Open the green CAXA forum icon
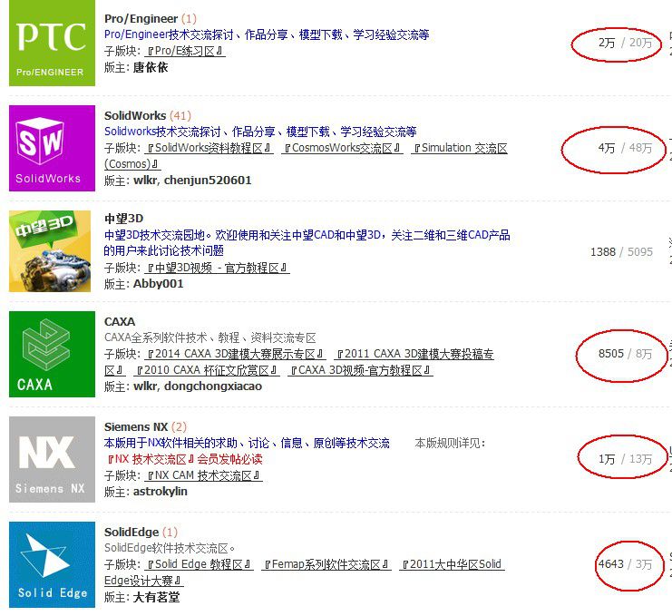Viewport: 672px width, 616px height. 52,354
